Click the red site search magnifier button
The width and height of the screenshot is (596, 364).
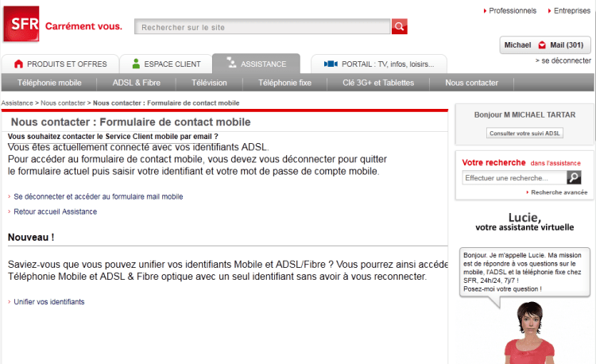coord(399,26)
